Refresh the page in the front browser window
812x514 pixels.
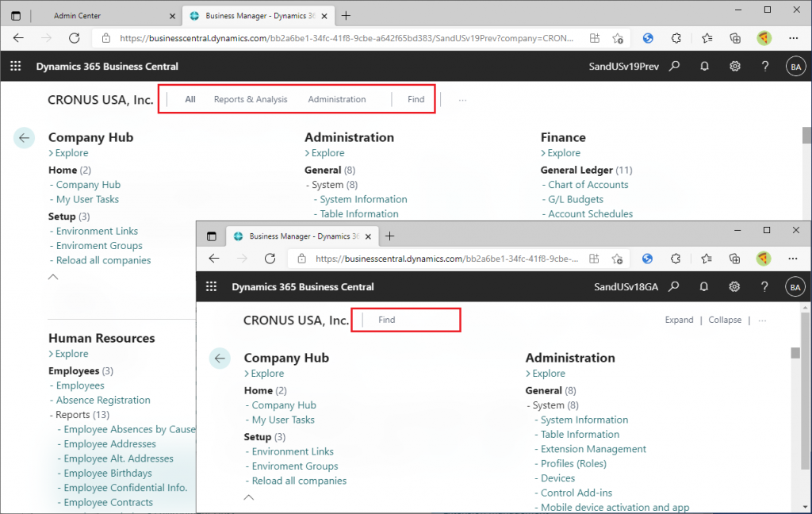pyautogui.click(x=270, y=259)
